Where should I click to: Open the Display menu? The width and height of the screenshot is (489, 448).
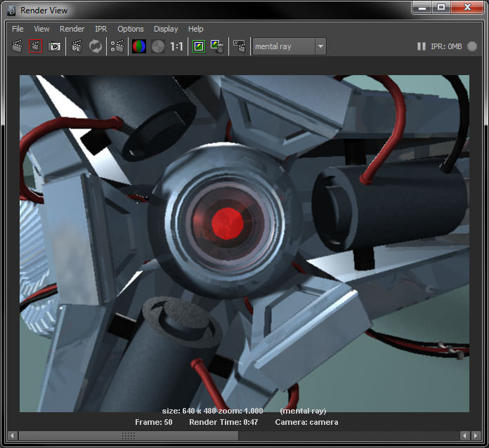[166, 29]
